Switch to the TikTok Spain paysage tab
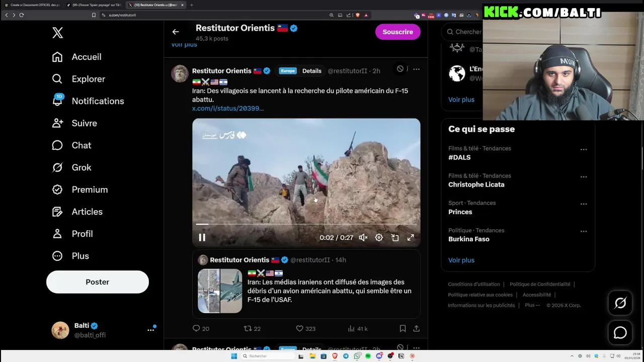 tap(94, 5)
